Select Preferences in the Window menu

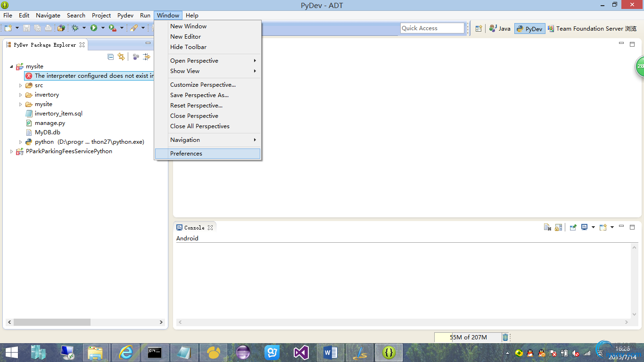[207, 154]
